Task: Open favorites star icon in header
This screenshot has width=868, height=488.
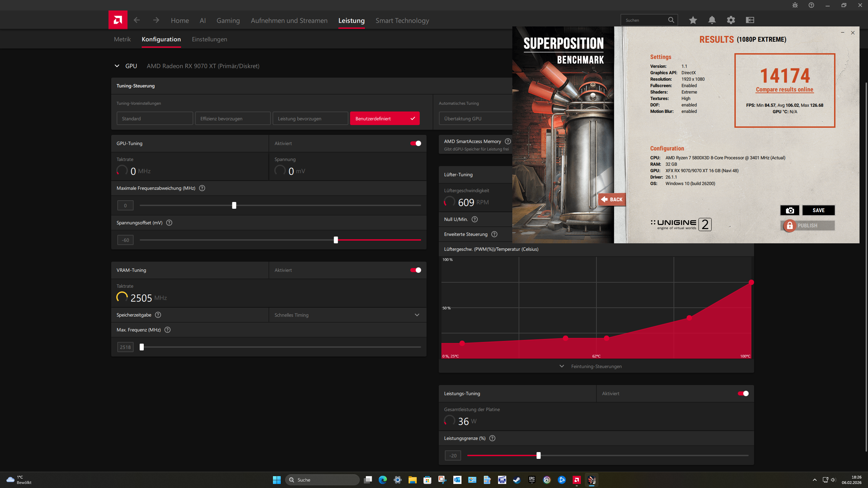Action: tap(693, 20)
